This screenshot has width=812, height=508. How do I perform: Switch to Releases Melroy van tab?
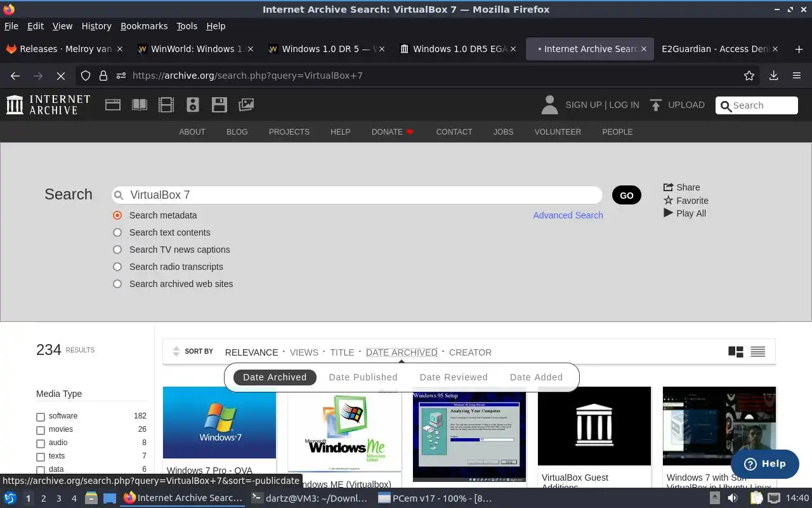point(65,49)
